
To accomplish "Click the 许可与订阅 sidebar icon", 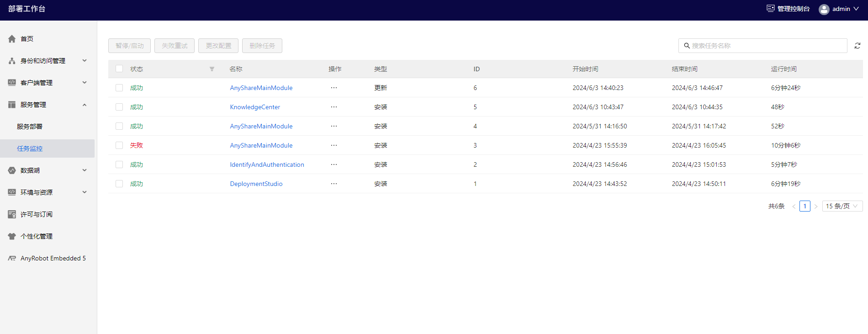I will (12, 214).
